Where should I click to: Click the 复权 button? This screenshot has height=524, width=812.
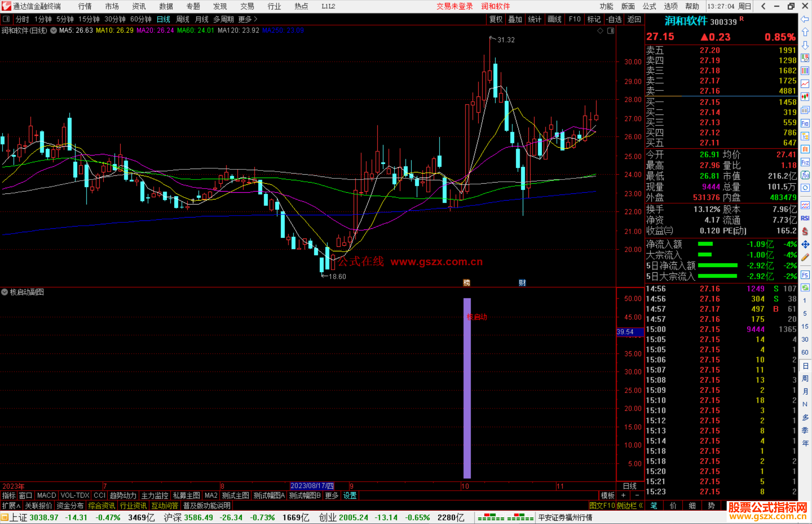pos(495,19)
